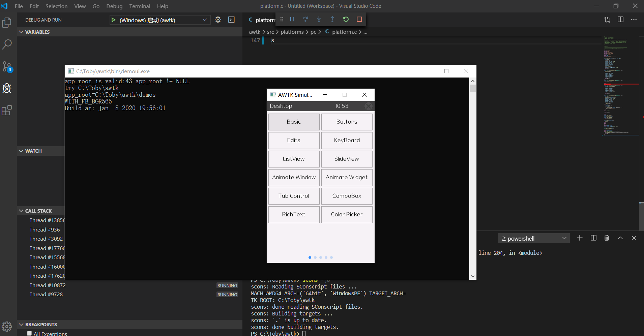Open the Go menu

(96, 6)
